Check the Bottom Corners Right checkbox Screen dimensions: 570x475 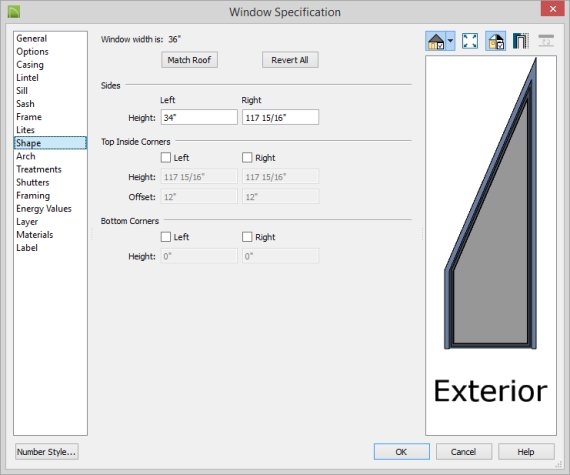pyautogui.click(x=247, y=237)
